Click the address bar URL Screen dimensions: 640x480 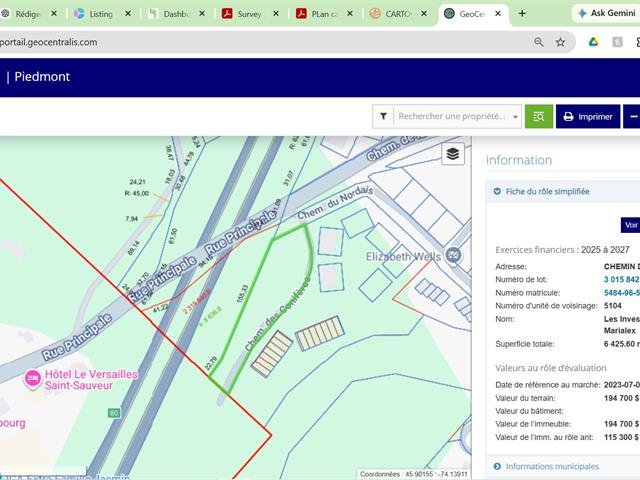[x=49, y=42]
